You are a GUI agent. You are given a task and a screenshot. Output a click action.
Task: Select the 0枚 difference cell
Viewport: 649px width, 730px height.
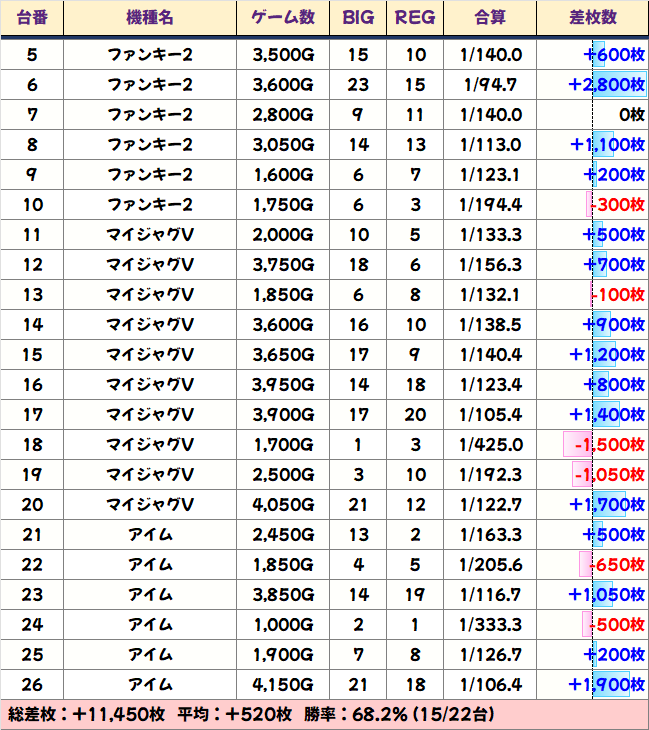[630, 115]
